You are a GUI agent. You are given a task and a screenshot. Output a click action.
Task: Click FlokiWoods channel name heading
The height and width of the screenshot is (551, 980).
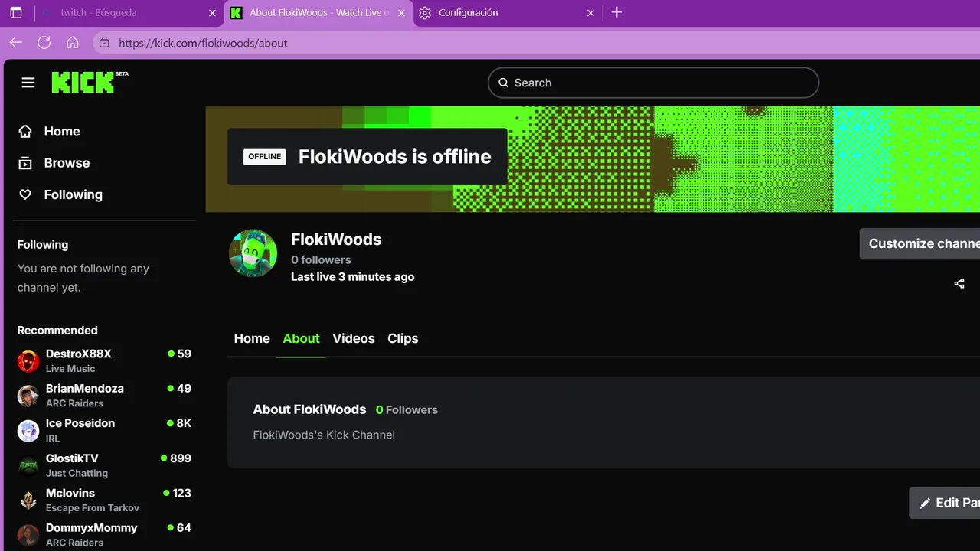pos(336,240)
